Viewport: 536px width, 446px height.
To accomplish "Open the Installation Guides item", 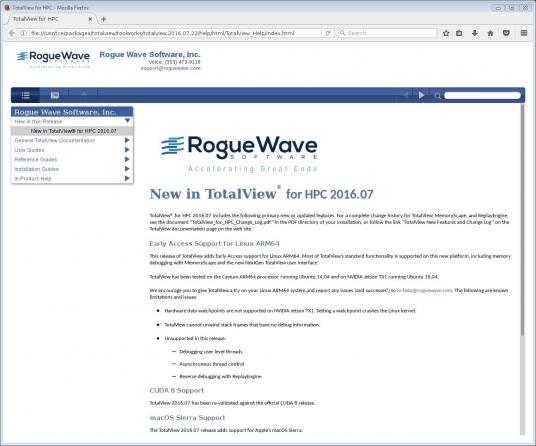I will [x=36, y=169].
